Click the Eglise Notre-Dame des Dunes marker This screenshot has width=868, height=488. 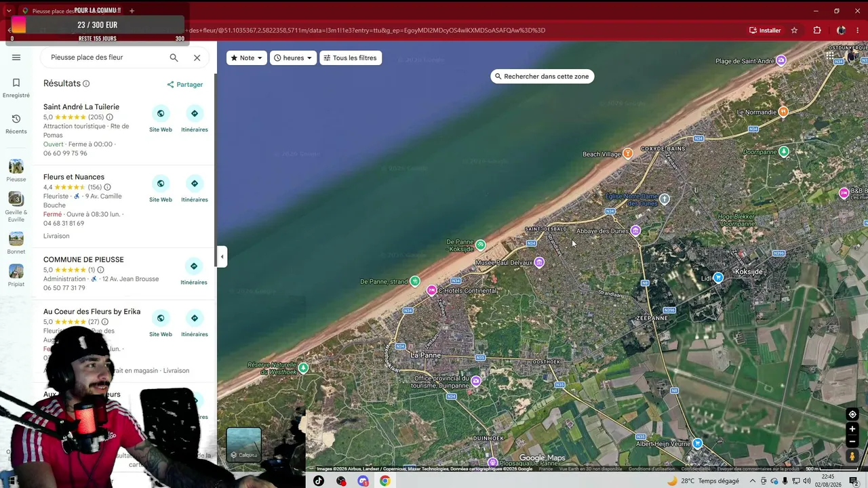click(665, 199)
